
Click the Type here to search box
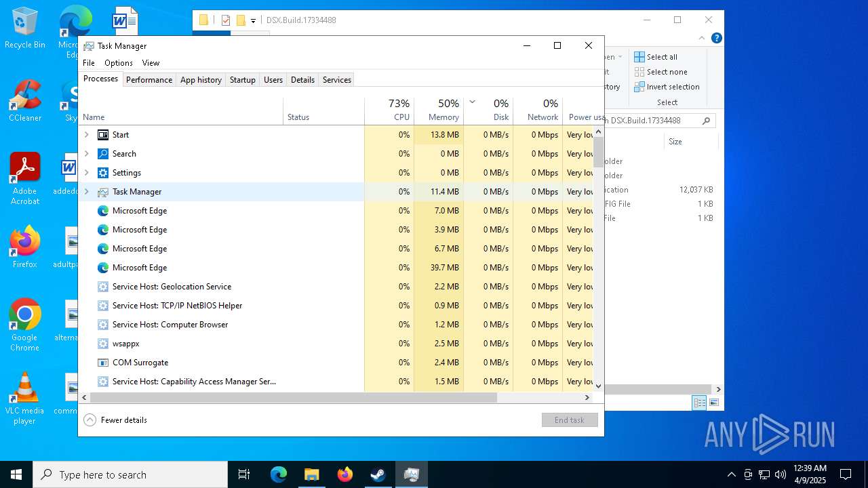coord(130,474)
